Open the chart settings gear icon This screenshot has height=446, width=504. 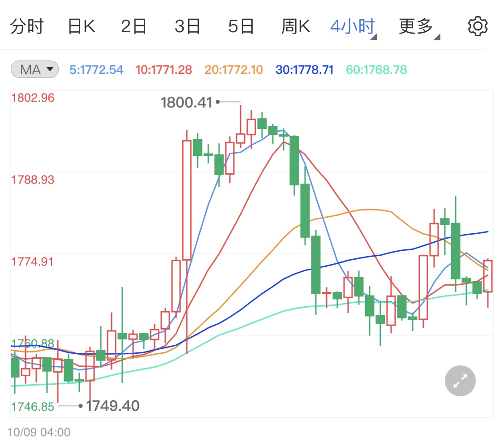pos(478,26)
